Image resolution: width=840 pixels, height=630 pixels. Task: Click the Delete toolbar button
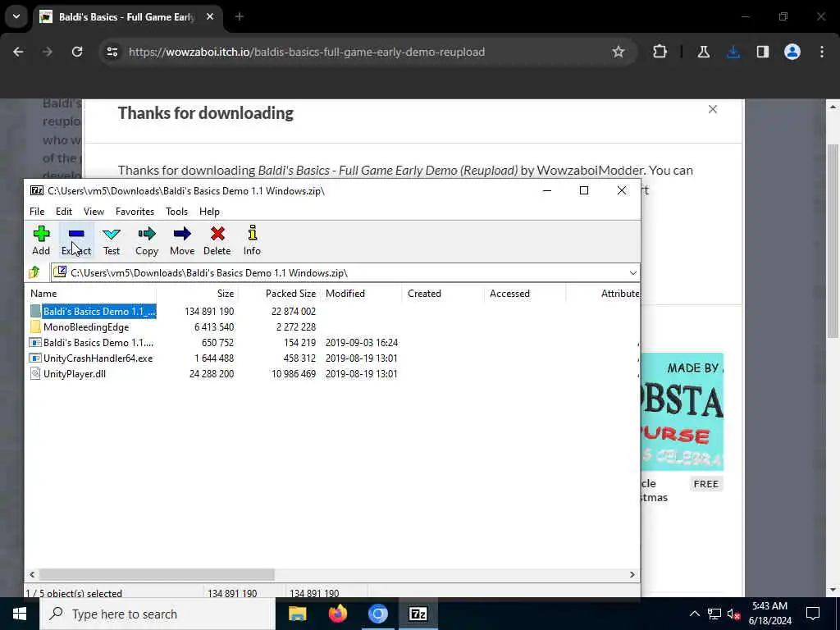coord(217,240)
